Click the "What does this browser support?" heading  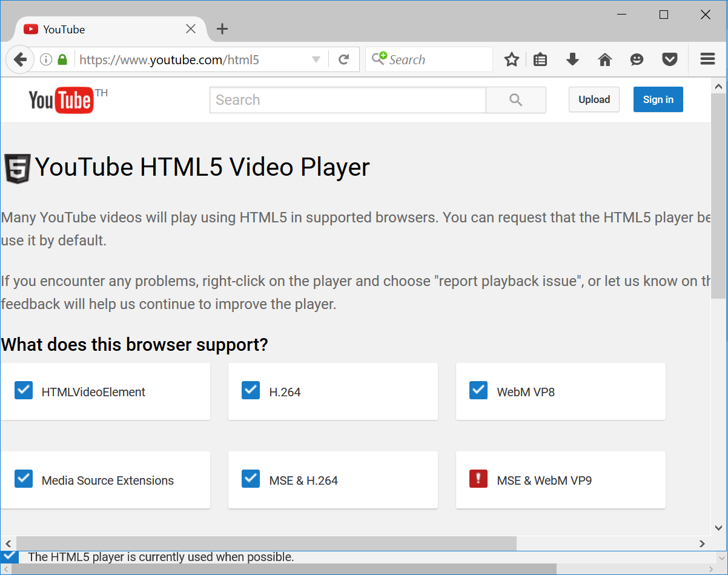coord(134,345)
